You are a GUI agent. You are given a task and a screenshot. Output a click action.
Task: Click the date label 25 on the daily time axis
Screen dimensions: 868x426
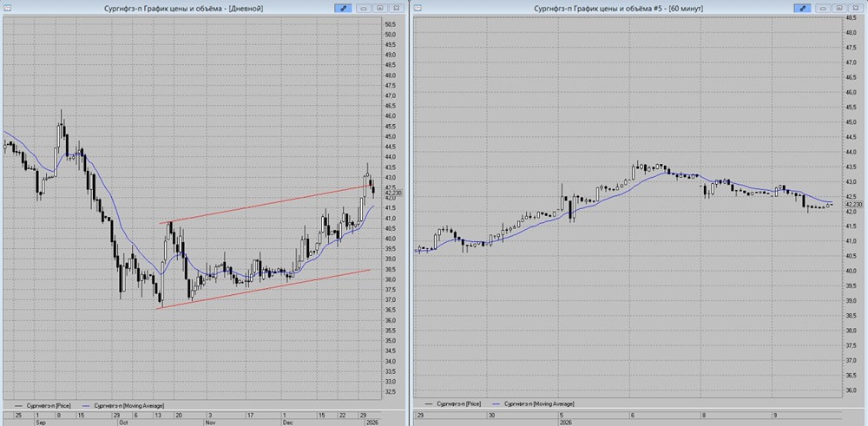coord(19,415)
